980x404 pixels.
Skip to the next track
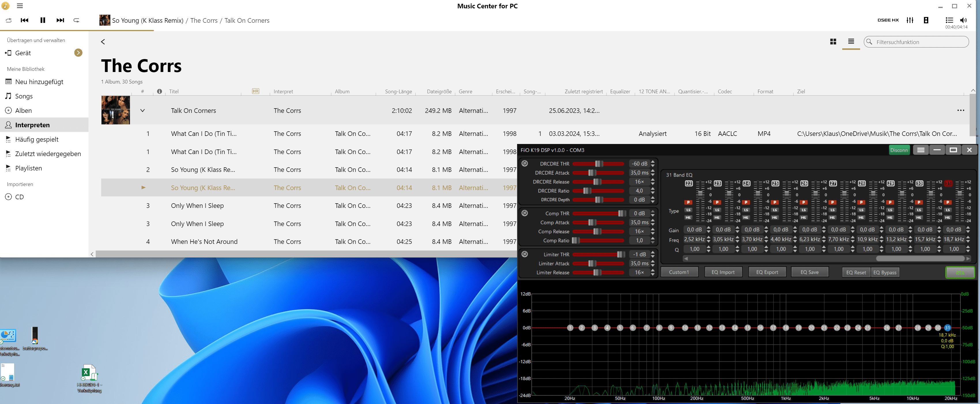60,20
